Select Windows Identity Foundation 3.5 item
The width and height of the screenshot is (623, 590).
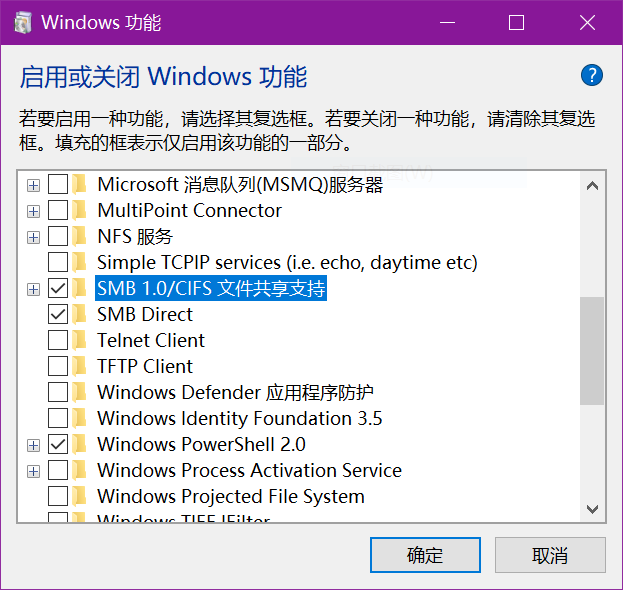coord(239,418)
